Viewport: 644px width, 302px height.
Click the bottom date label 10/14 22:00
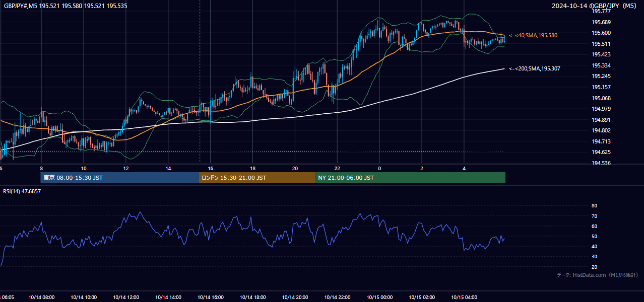coord(338,297)
